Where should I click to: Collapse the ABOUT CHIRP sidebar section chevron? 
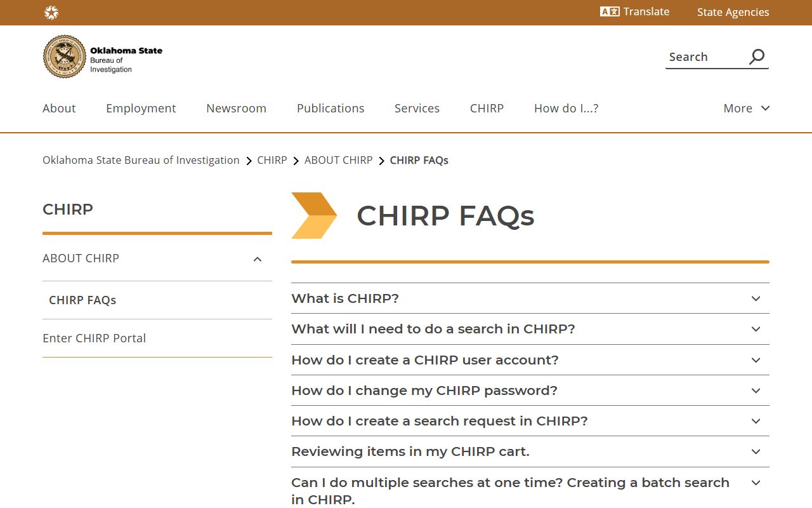tap(258, 259)
